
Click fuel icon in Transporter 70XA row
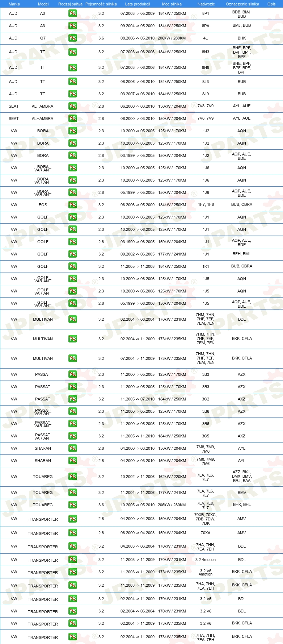tap(72, 533)
